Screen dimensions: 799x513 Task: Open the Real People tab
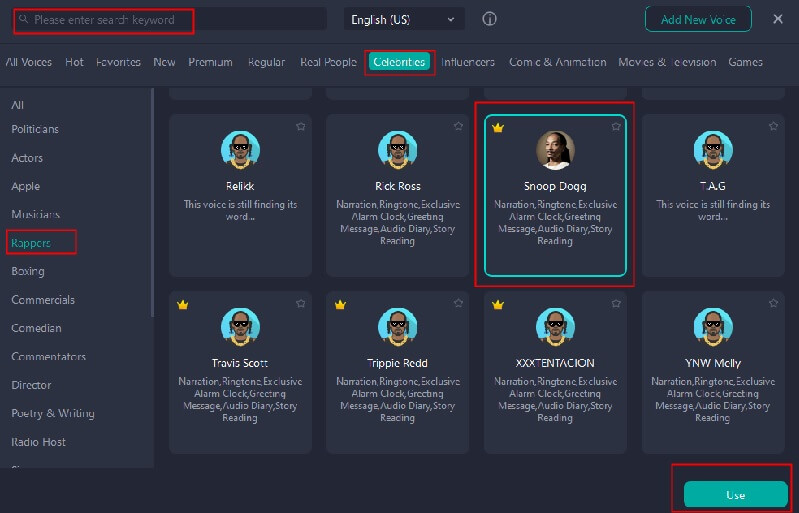tap(328, 62)
